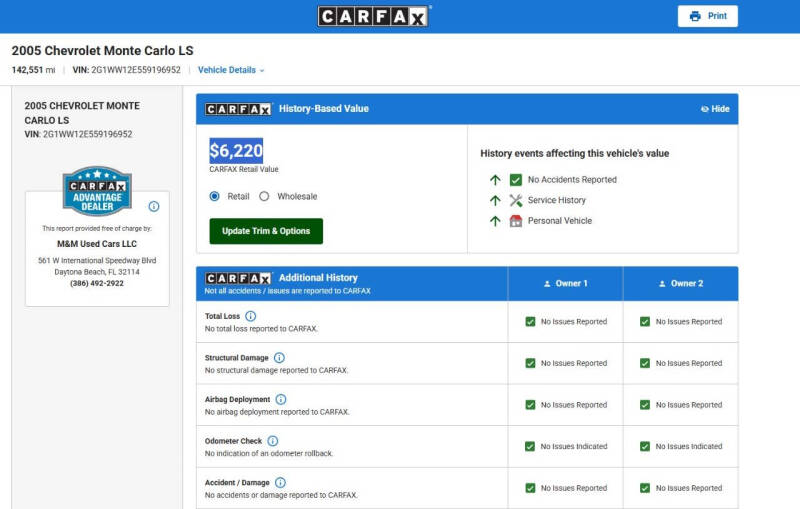Click the printer icon in Print button

pos(695,16)
